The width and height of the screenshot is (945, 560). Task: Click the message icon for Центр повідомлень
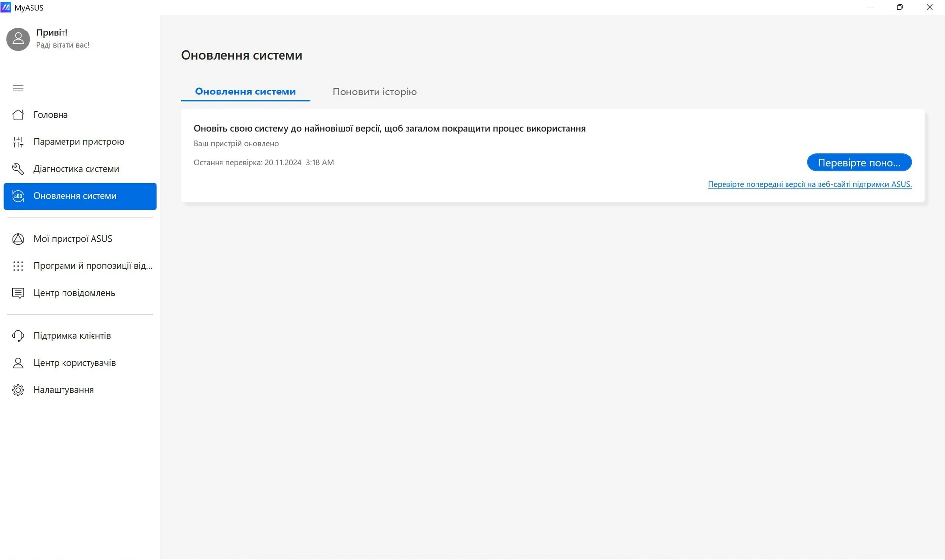click(x=18, y=293)
